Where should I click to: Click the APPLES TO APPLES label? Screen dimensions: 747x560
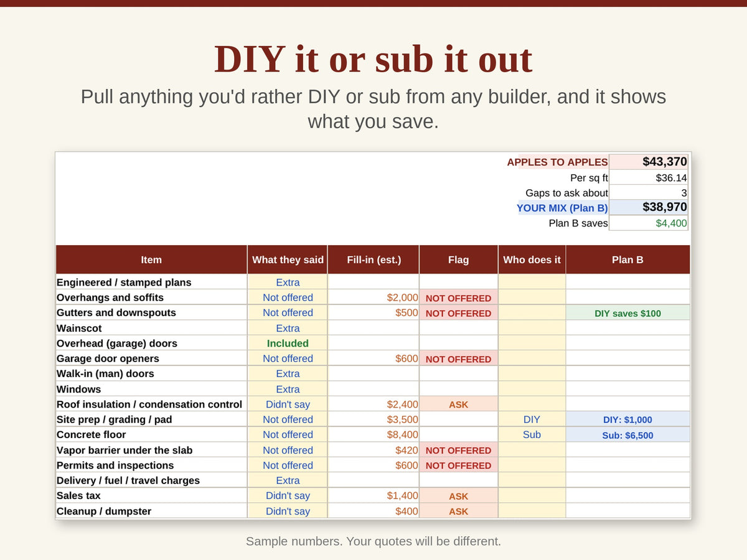[557, 162]
